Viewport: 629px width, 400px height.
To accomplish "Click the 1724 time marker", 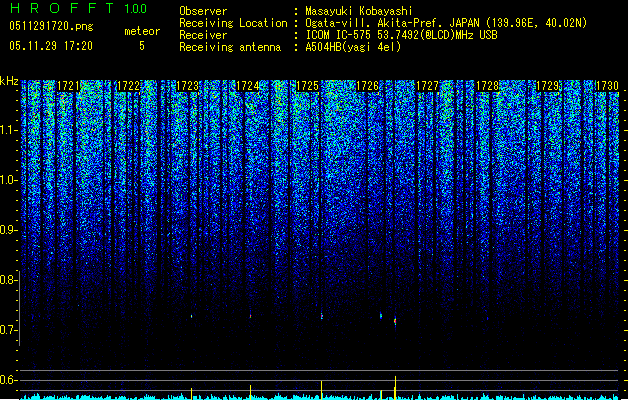I will (248, 86).
